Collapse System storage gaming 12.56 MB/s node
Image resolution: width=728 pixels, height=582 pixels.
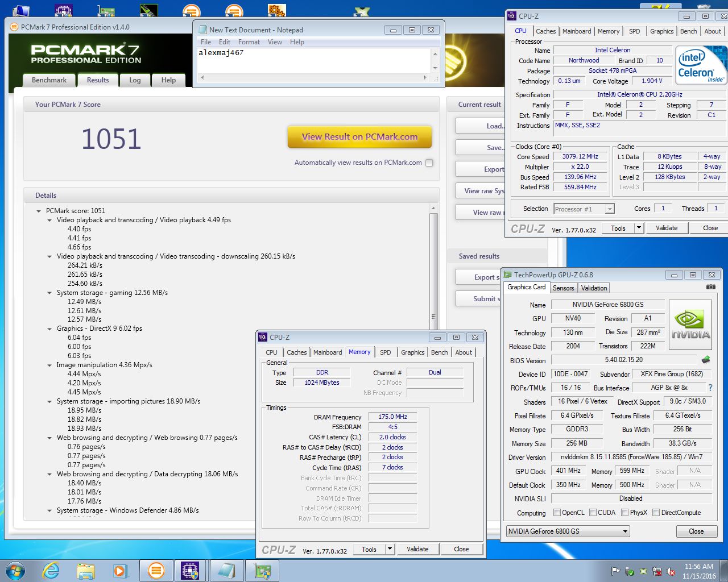49,293
